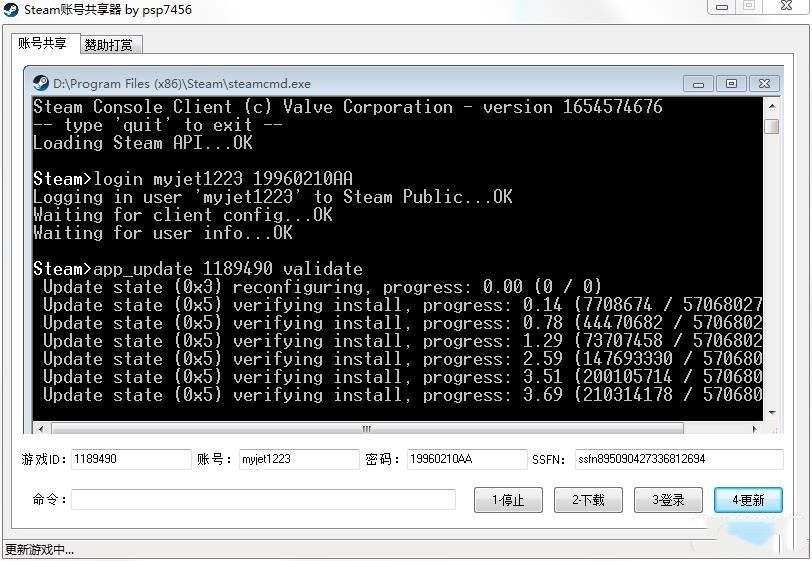Click the 'Loading Steam API...OK' line
Viewport: 812px width, 561px height.
click(x=142, y=142)
